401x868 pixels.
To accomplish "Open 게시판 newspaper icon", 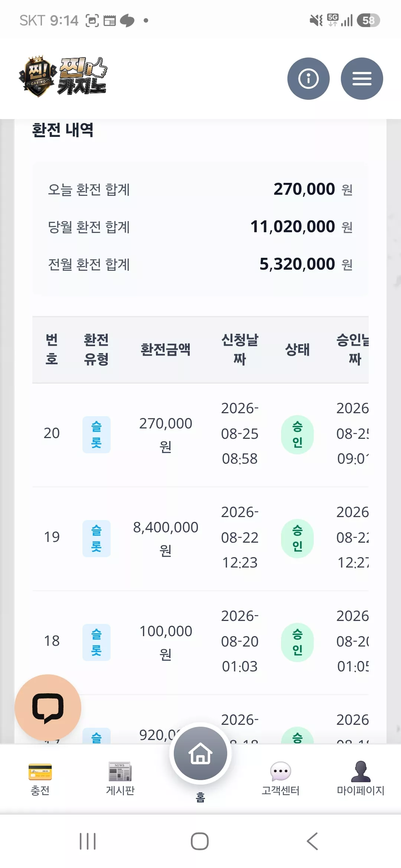I will point(120,772).
